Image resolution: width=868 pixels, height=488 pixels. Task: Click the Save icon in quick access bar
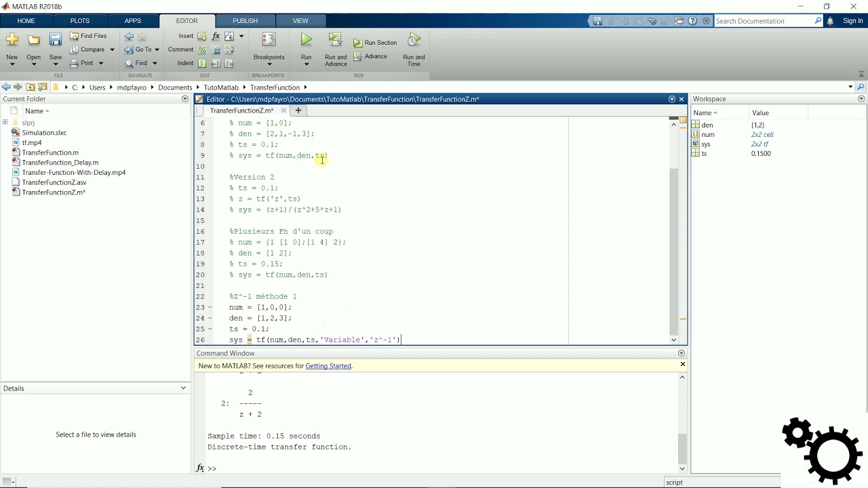597,21
